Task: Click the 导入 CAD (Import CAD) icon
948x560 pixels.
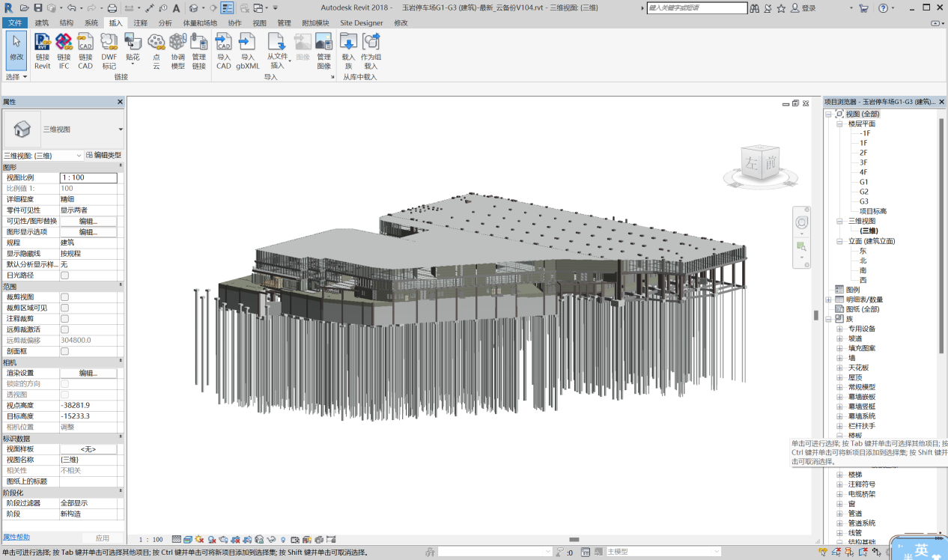Action: pyautogui.click(x=223, y=51)
